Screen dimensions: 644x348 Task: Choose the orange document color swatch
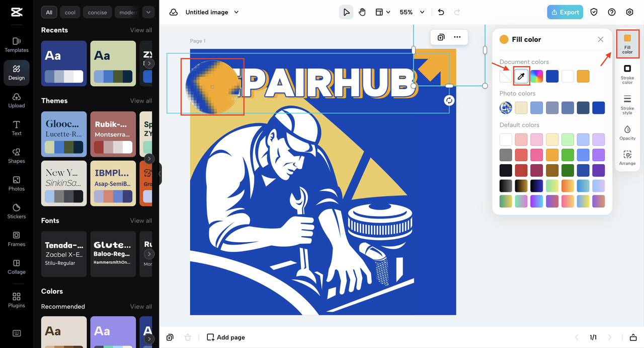pos(583,77)
